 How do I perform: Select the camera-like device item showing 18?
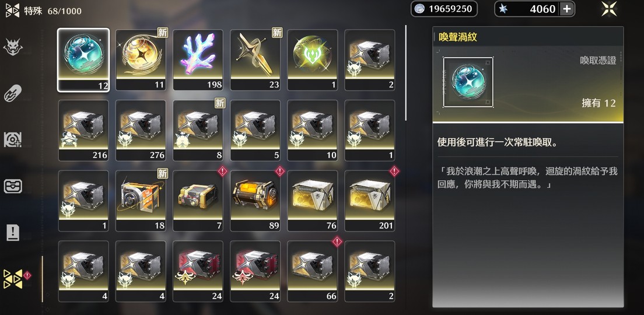pyautogui.click(x=141, y=201)
